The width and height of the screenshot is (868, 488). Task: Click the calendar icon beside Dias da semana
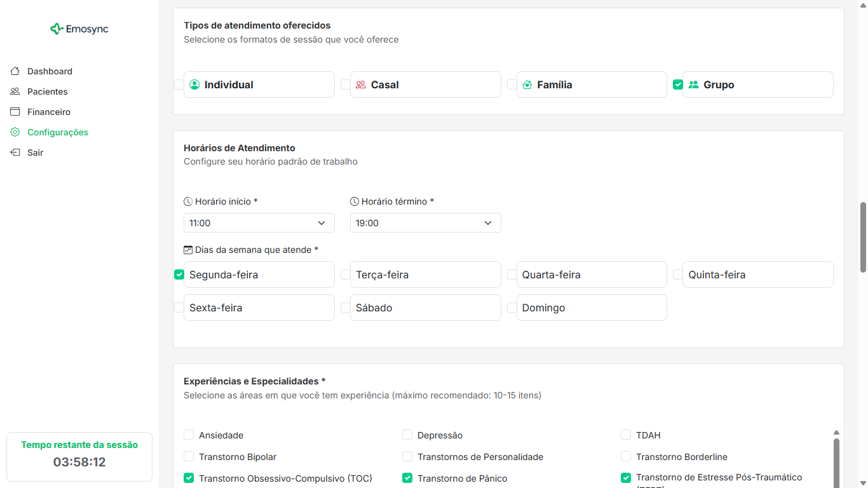point(187,249)
